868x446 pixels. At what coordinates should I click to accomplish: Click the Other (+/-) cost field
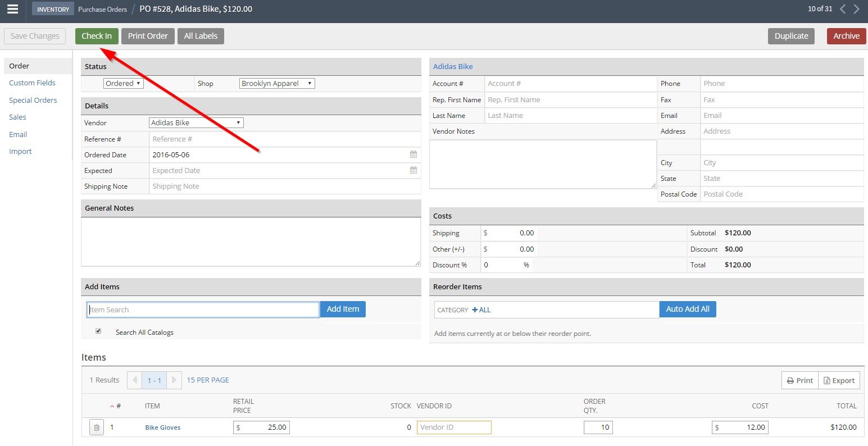(508, 249)
